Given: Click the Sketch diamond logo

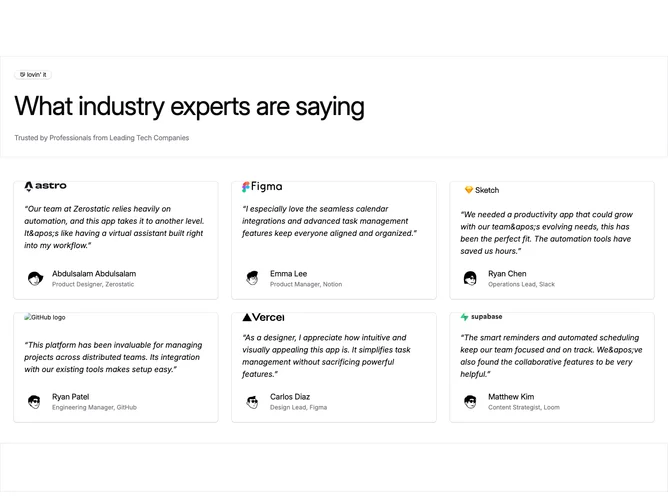Looking at the screenshot, I should point(481,190).
